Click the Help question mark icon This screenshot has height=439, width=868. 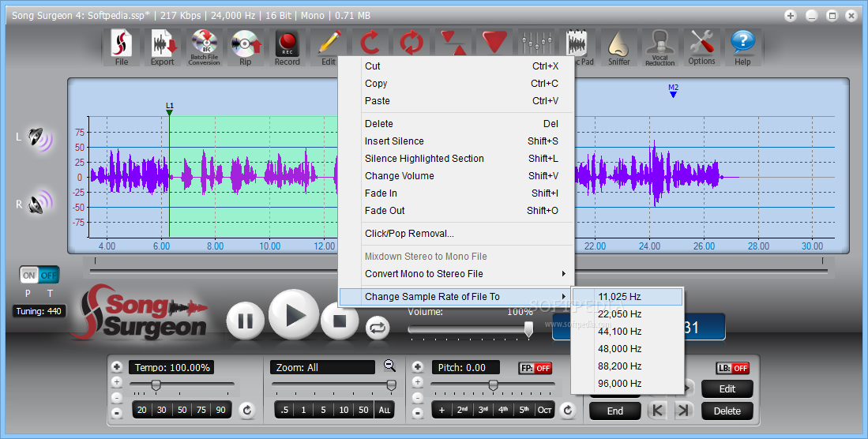coord(742,47)
